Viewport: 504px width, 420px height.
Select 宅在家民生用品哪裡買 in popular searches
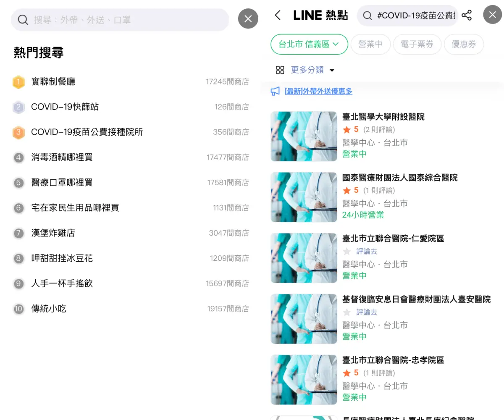tap(75, 207)
